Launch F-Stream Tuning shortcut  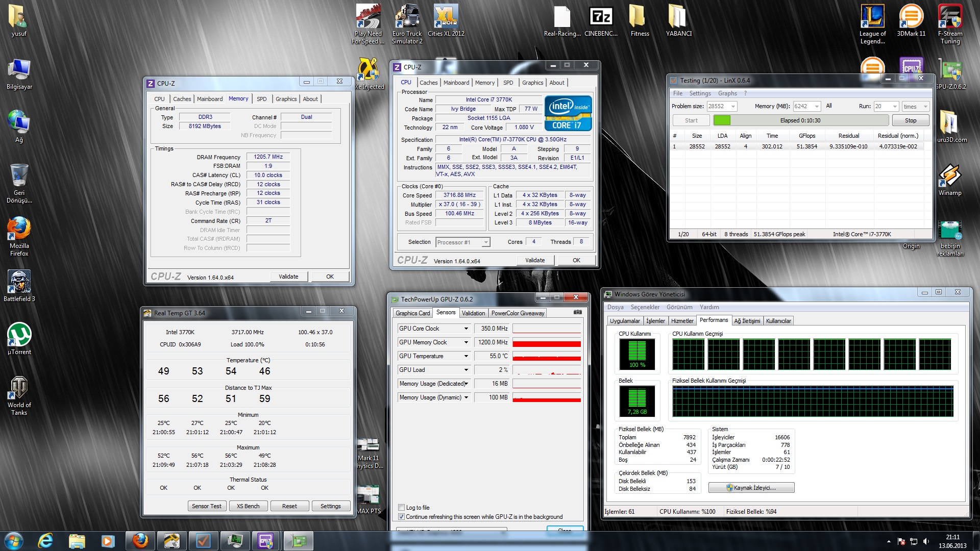pyautogui.click(x=950, y=24)
